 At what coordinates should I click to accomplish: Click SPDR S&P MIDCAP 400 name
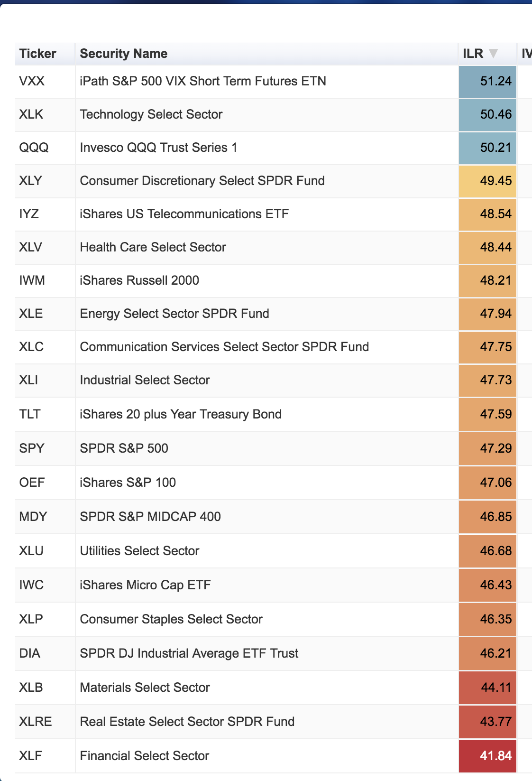[151, 517]
